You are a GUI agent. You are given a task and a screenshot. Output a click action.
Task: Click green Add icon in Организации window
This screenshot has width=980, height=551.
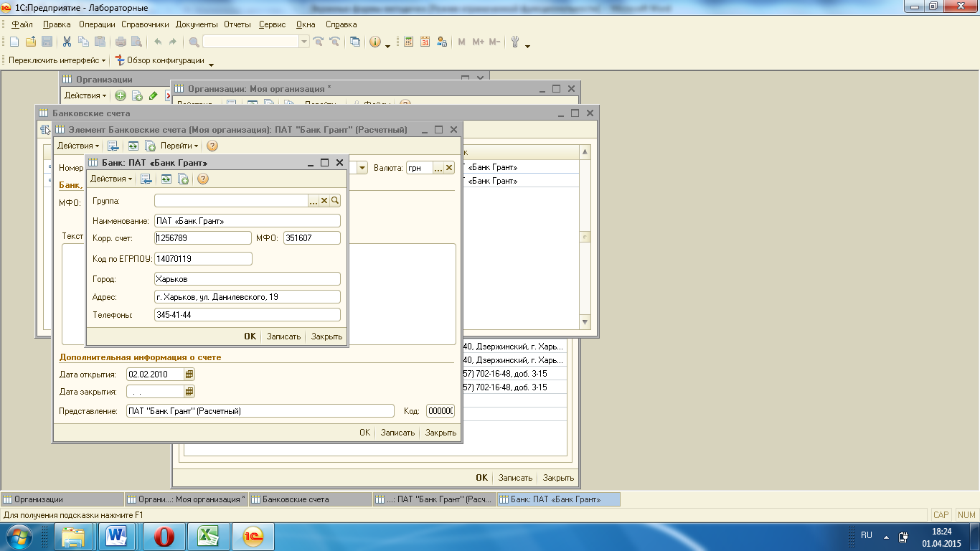[x=121, y=95]
